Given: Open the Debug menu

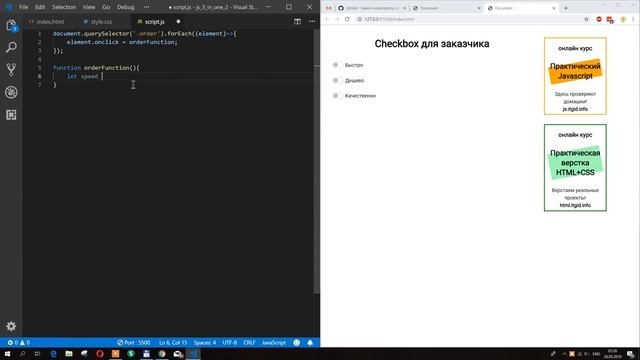Looking at the screenshot, I should [x=126, y=7].
